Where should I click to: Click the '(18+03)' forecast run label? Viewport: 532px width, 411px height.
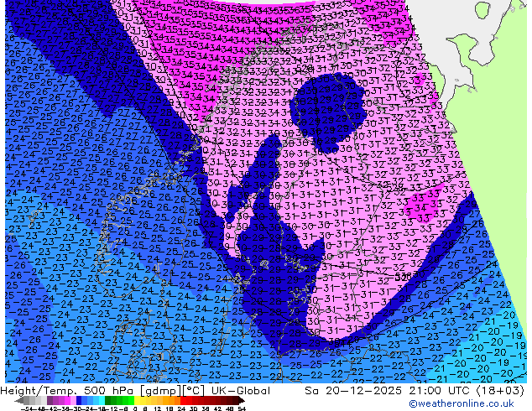[x=500, y=391]
